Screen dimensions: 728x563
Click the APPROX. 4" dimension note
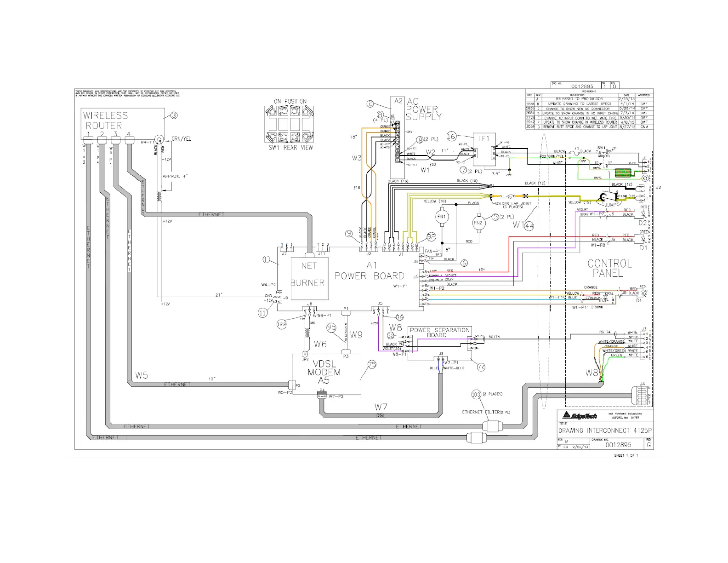pyautogui.click(x=175, y=176)
